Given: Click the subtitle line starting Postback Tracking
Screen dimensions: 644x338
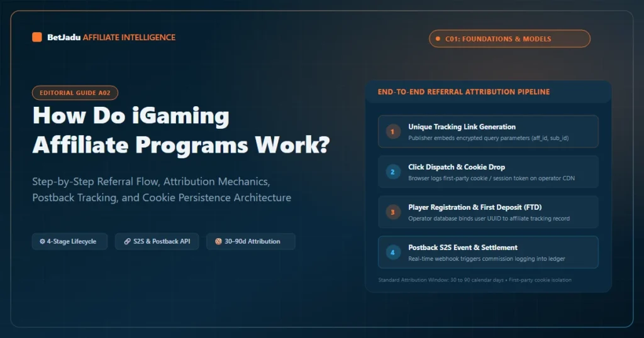Looking at the screenshot, I should click(x=162, y=197).
